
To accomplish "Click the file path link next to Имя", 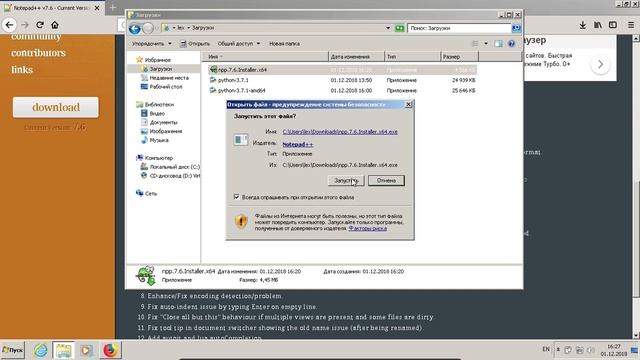I will (x=340, y=132).
